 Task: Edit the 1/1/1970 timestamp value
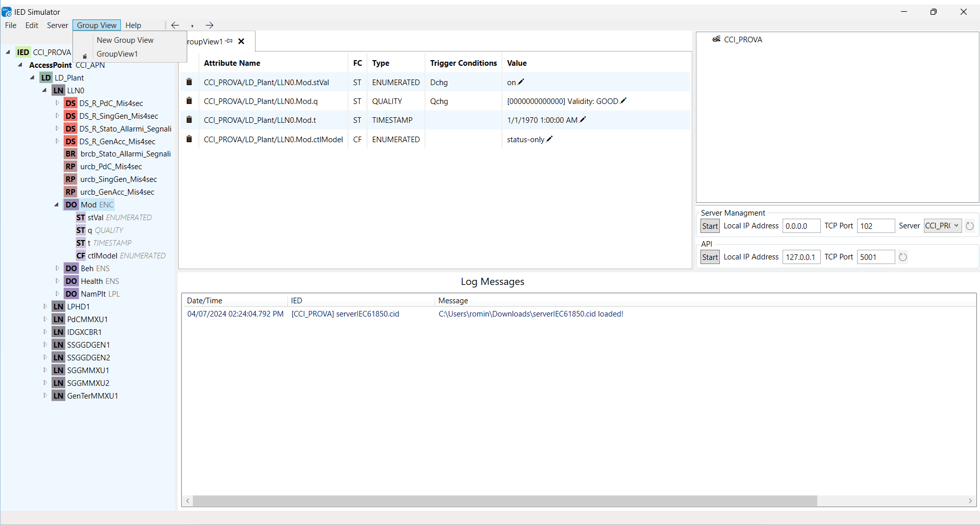pos(583,120)
